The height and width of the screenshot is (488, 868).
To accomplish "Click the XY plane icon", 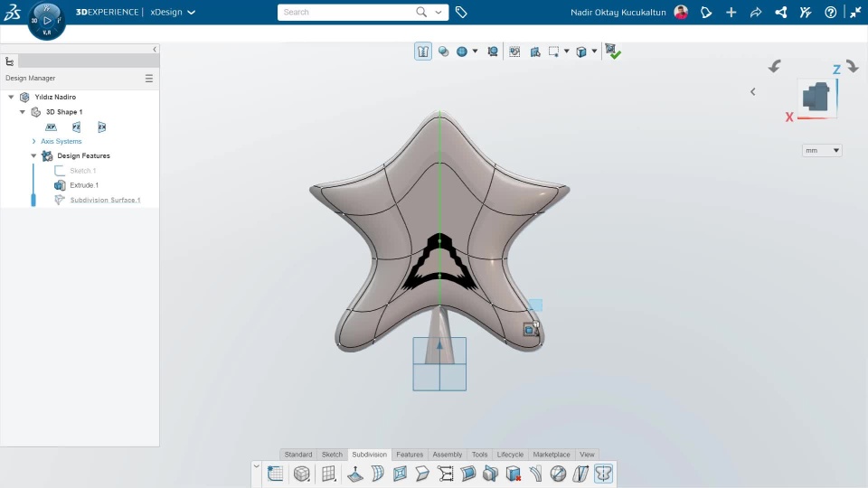I will point(51,127).
